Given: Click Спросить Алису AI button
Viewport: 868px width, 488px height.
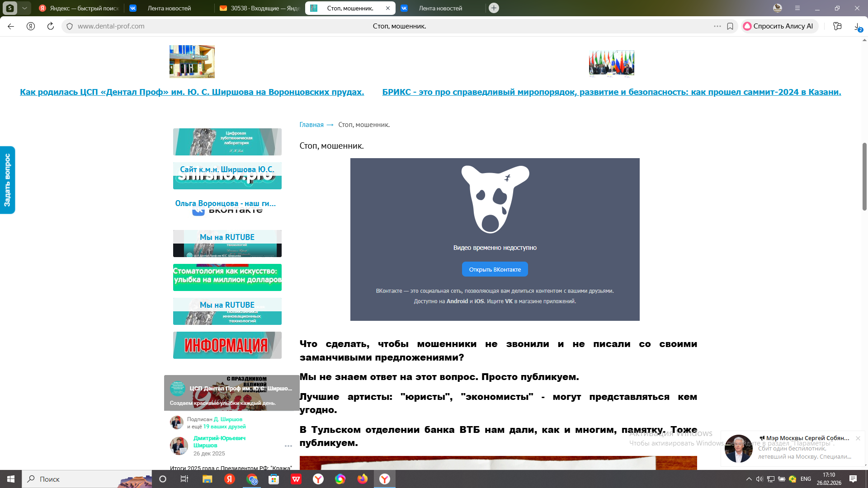Looking at the screenshot, I should (x=778, y=26).
